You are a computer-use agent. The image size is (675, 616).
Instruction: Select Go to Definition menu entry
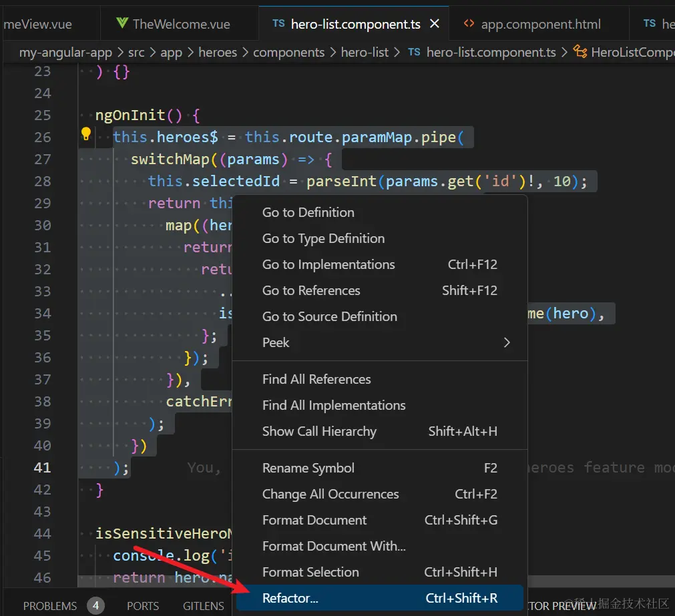point(308,212)
